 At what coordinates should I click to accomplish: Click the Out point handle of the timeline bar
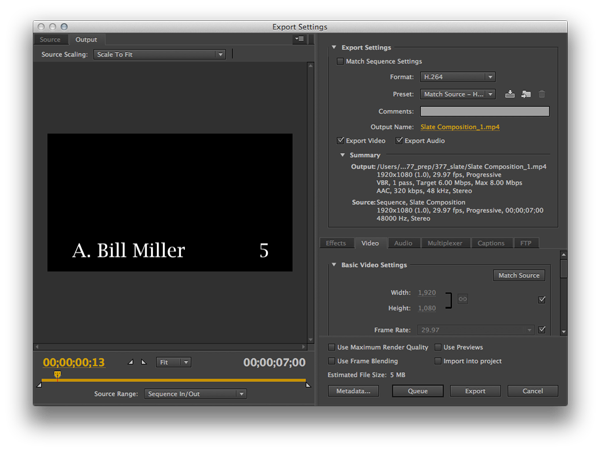coord(308,385)
